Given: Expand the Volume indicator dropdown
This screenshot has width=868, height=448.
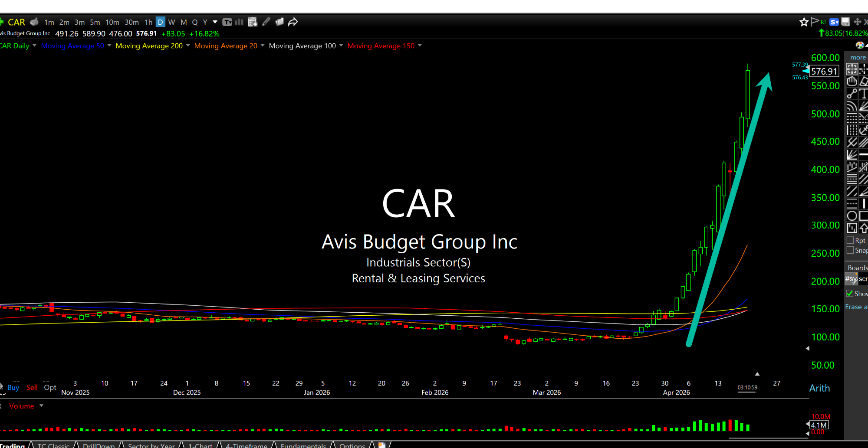Looking at the screenshot, I should [x=42, y=406].
